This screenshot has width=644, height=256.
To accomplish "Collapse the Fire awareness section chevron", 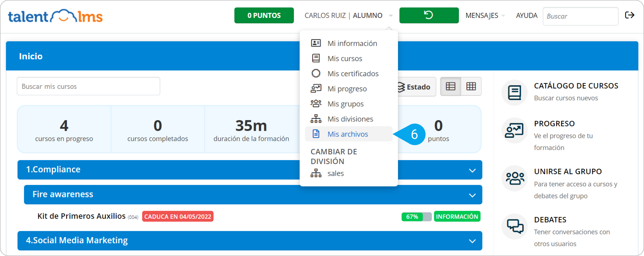I will click(472, 195).
